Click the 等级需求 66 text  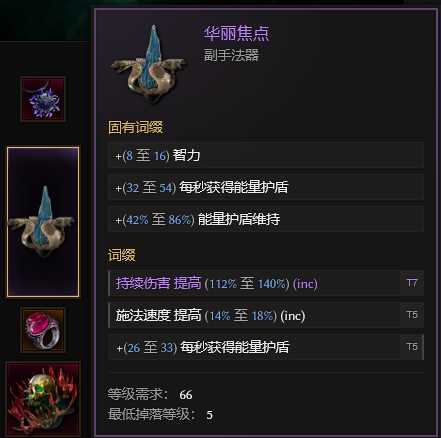150,394
